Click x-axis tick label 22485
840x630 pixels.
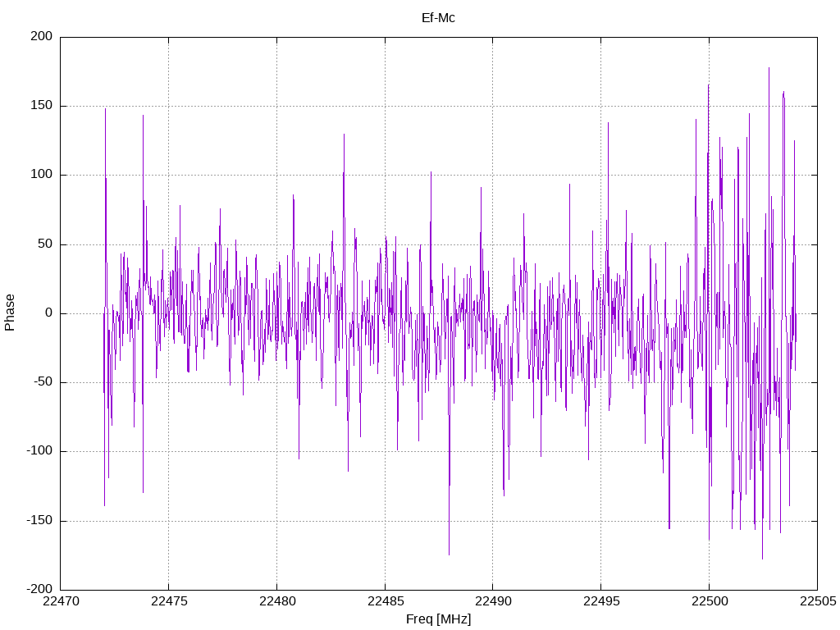click(386, 601)
